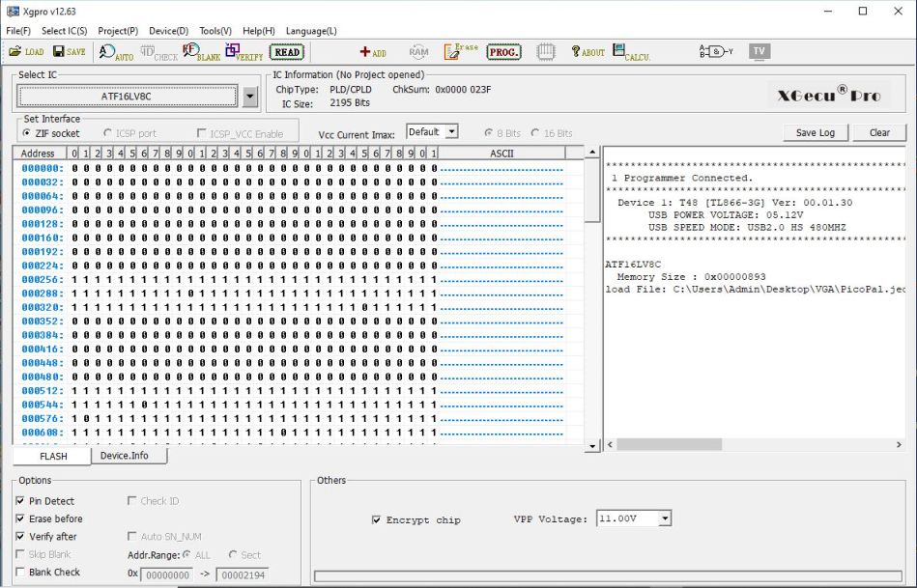
Task: Click the Address column header
Action: [x=40, y=154]
